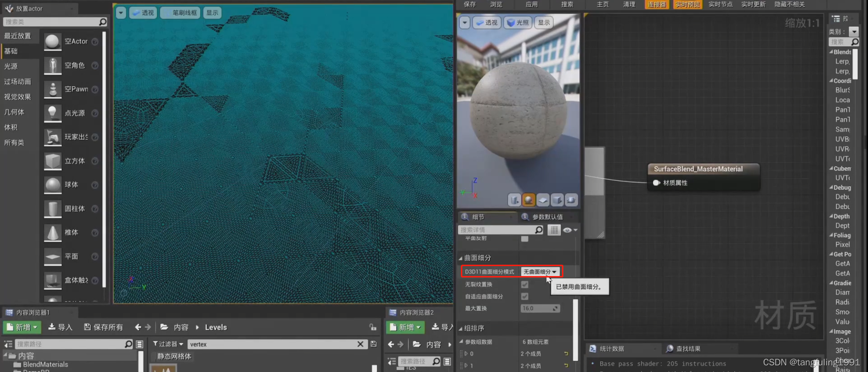Select the Sphere (球体) icon
The image size is (868, 372).
click(52, 185)
